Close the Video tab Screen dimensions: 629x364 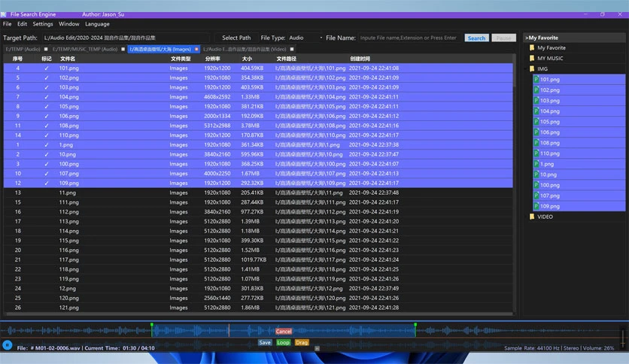[292, 49]
